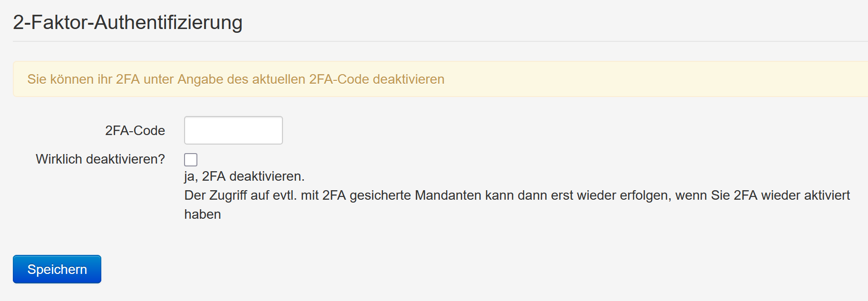Click the "ja, 2FA deaktivieren." checkbox caption
868x301 pixels.
[x=244, y=176]
